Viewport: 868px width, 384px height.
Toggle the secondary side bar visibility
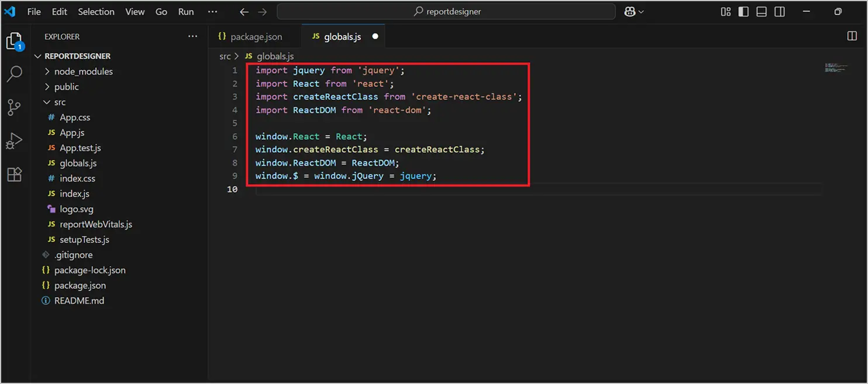pos(779,12)
